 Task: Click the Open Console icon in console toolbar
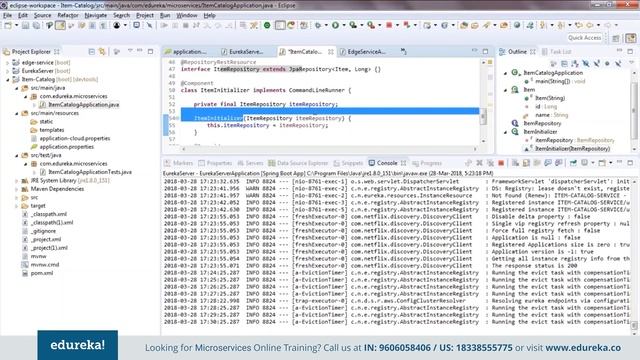click(602, 163)
